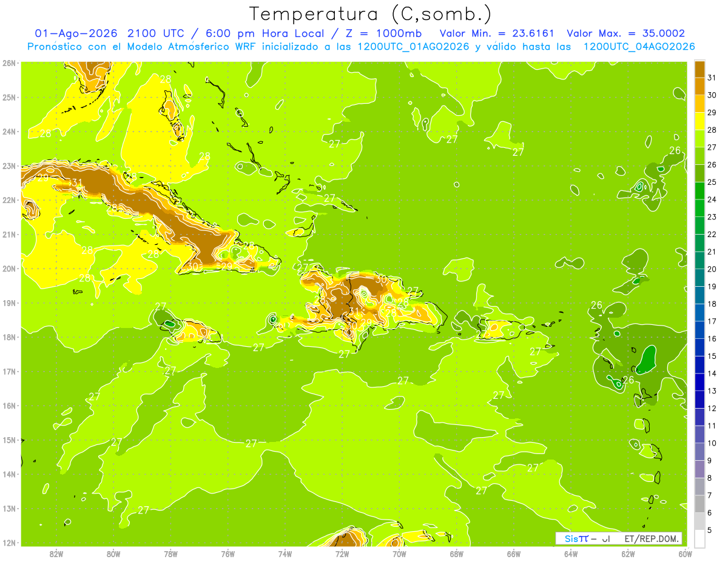
Task: Pick the dark brown swatch above 31
Action: 699,69
